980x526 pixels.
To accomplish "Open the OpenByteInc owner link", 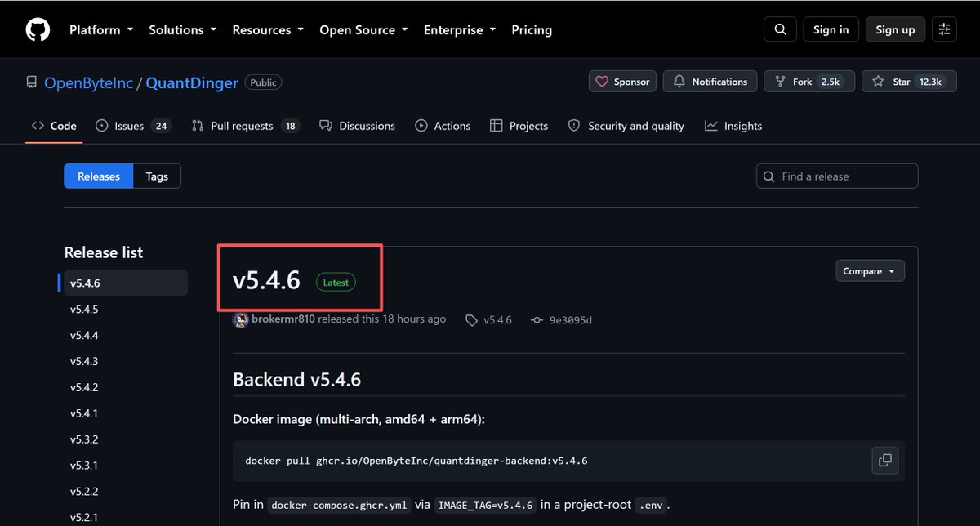I will coord(88,82).
